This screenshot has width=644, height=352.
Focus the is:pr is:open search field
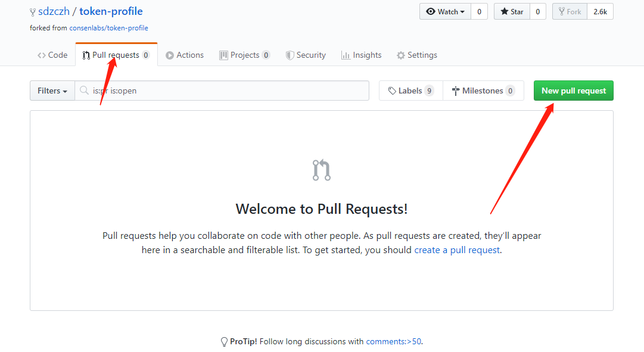(222, 91)
